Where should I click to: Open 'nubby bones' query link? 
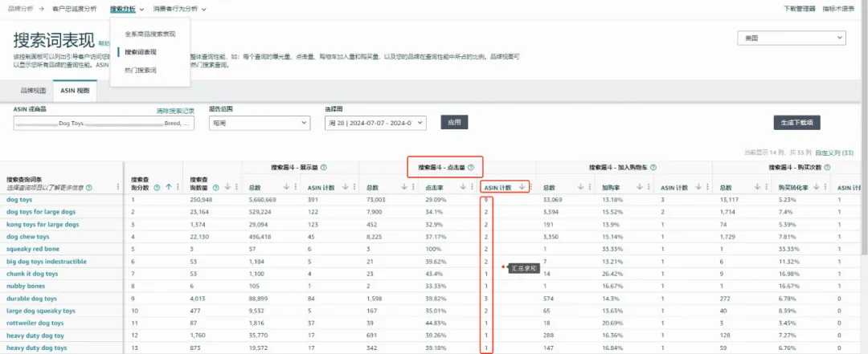(26, 286)
